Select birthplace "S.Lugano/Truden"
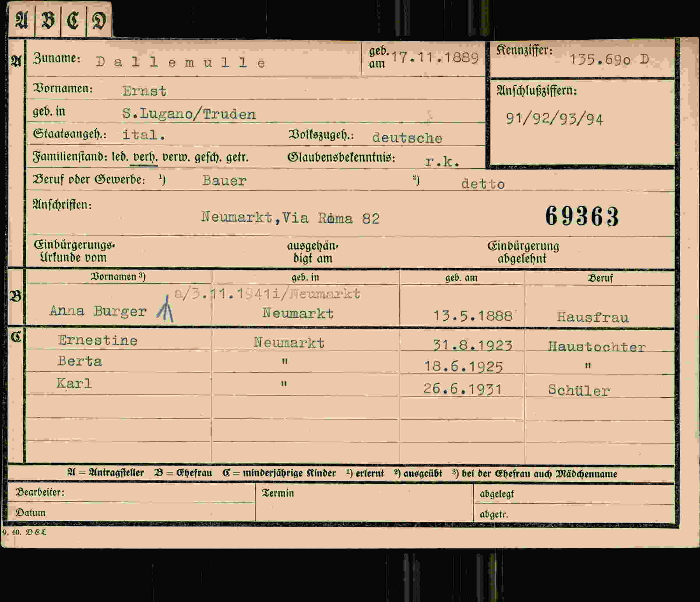Screen dimensions: 700x602 189,114
